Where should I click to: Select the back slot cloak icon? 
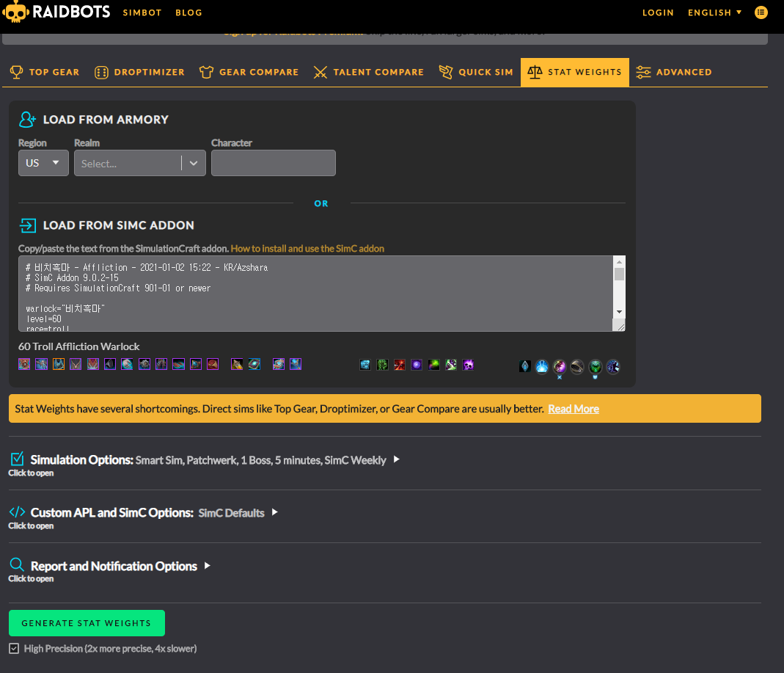(76, 364)
